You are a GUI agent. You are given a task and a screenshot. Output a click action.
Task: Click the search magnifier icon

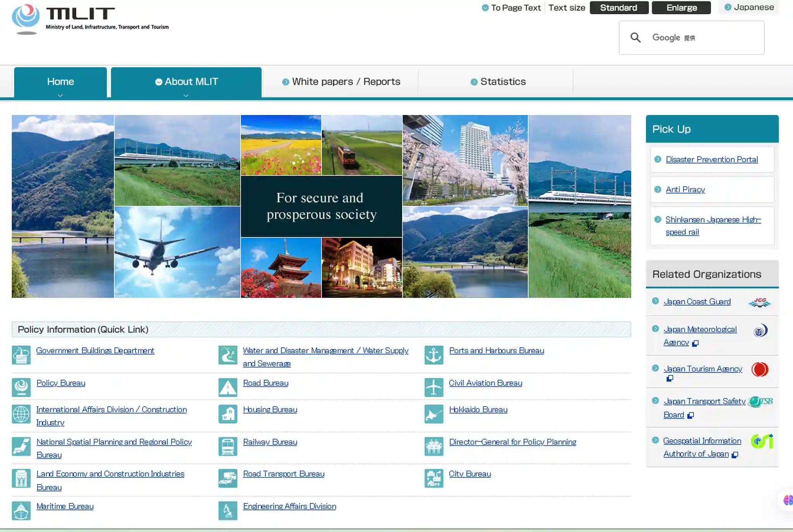[635, 38]
